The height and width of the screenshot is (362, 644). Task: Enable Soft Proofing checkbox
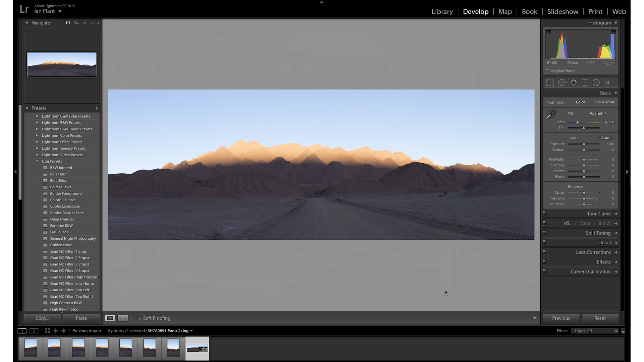point(139,318)
